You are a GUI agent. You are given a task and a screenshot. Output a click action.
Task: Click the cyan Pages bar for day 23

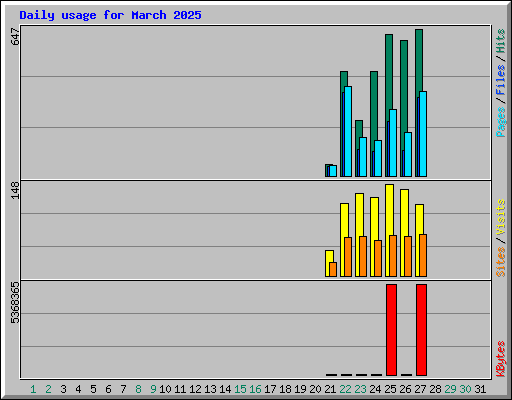(x=363, y=157)
